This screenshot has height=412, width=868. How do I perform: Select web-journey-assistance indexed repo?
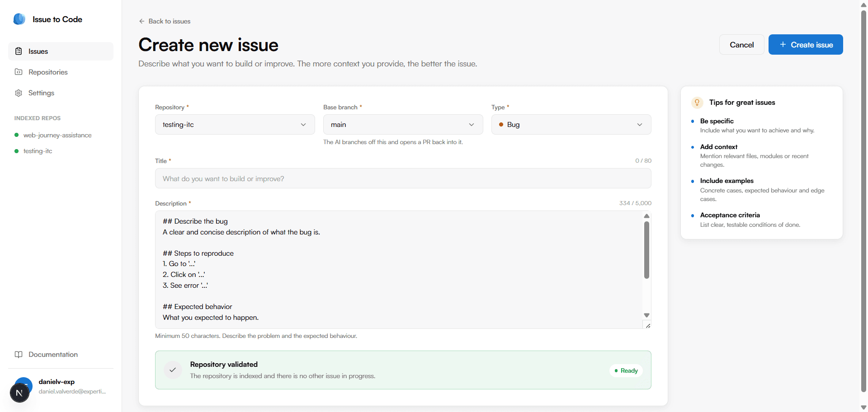[x=57, y=135]
